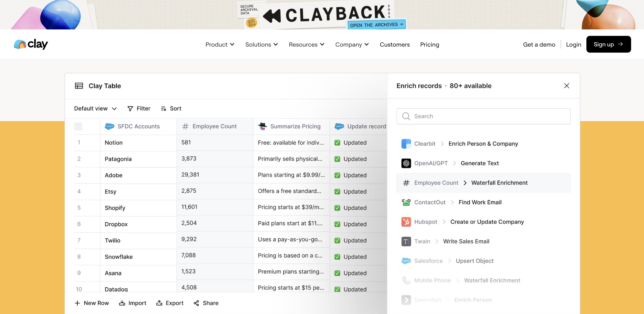
Task: Click the Clay logo in header
Action: [x=31, y=44]
